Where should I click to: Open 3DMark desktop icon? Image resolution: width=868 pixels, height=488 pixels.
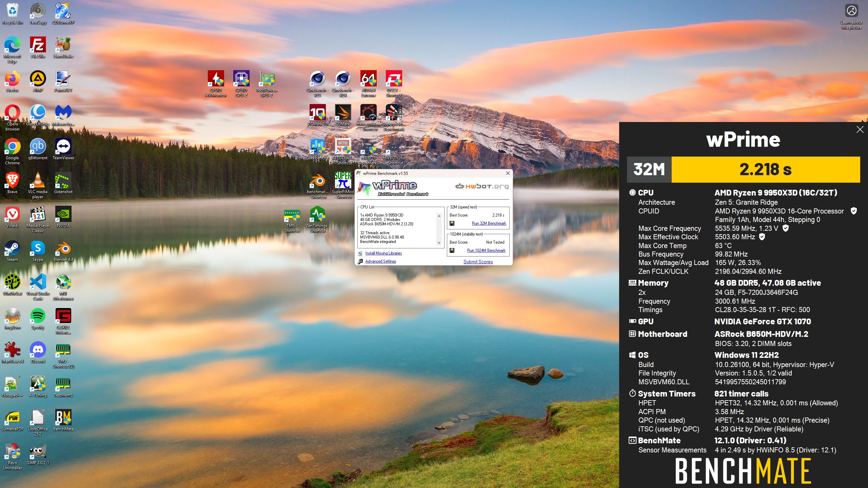[343, 115]
